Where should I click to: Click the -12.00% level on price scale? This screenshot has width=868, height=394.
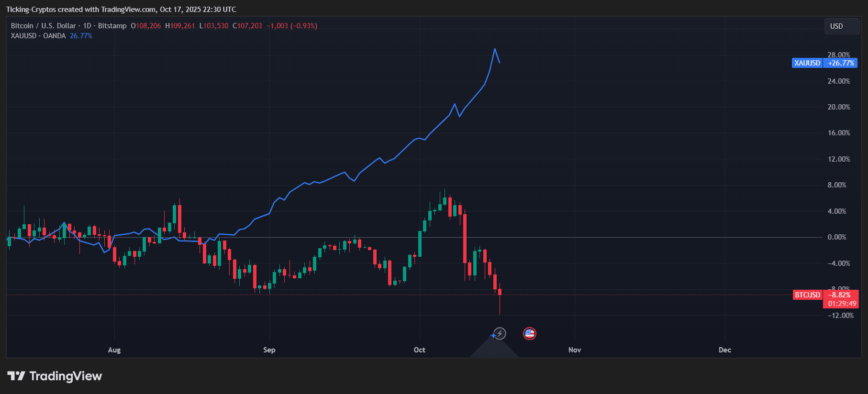[840, 316]
